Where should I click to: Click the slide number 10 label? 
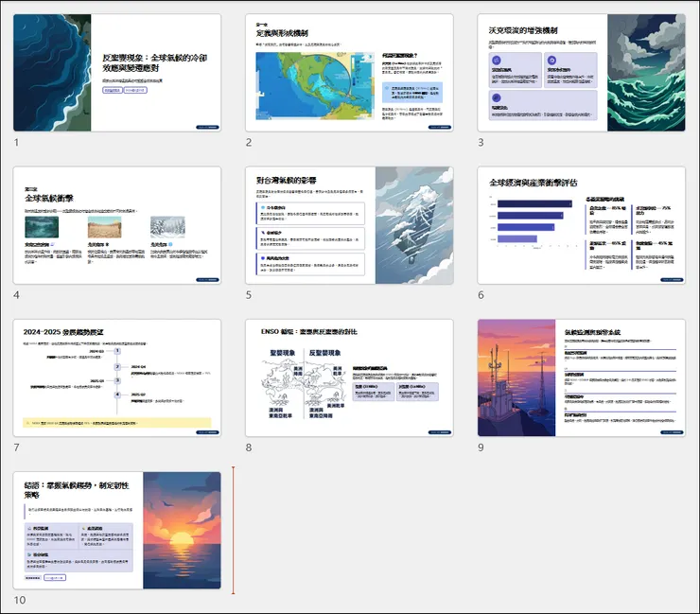click(20, 600)
